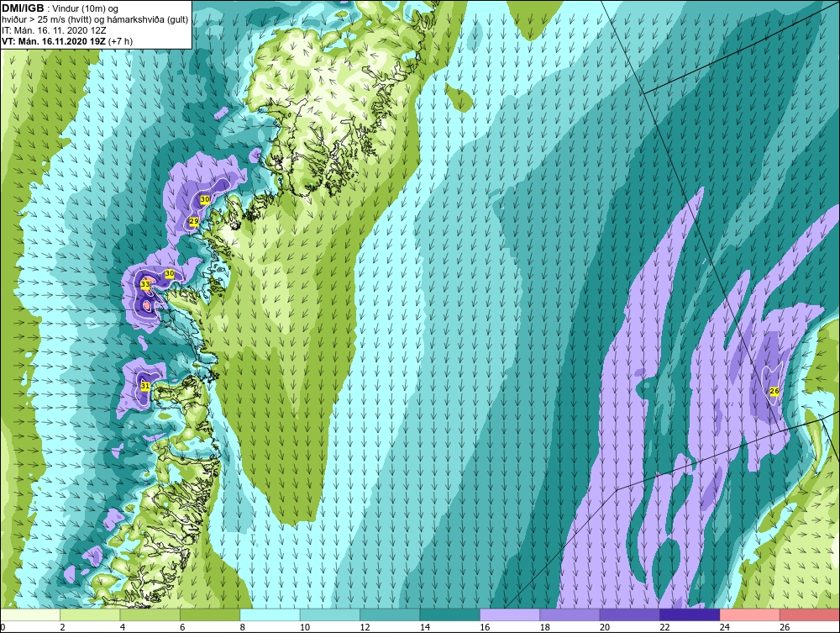Click the legend scale number 4
The height and width of the screenshot is (633, 840).
[x=123, y=627]
